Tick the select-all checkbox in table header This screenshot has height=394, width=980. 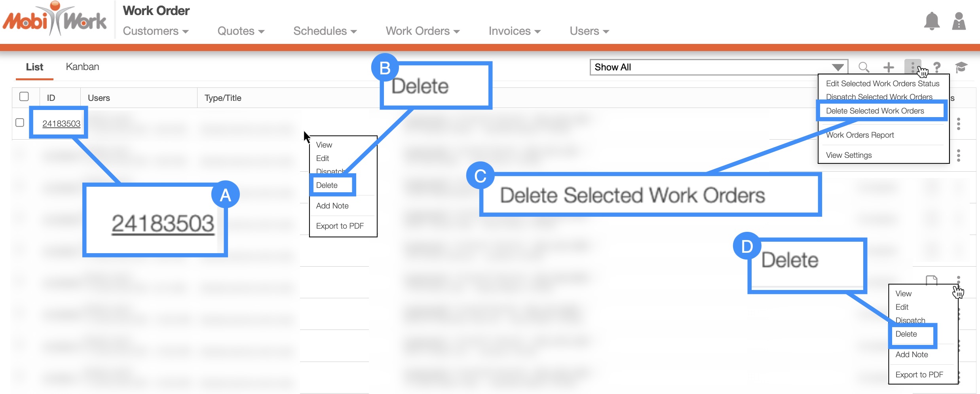(24, 97)
